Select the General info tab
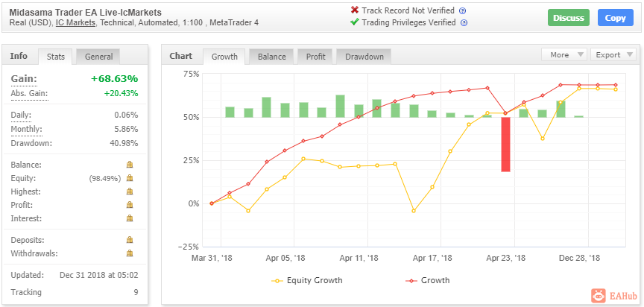Screen dimensions: 644x307 (x=98, y=57)
